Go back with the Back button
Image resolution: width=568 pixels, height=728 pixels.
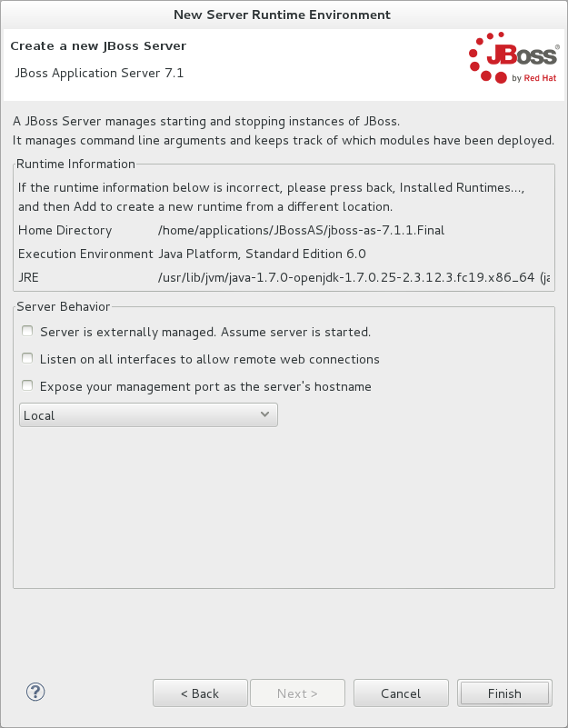(200, 693)
